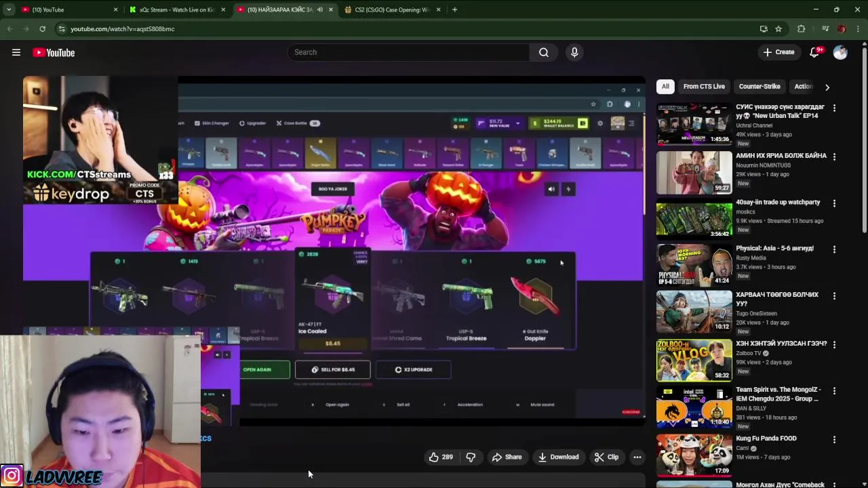Open options for Team Spirit vs MongolZ video
This screenshot has height=488, width=868.
tap(834, 391)
